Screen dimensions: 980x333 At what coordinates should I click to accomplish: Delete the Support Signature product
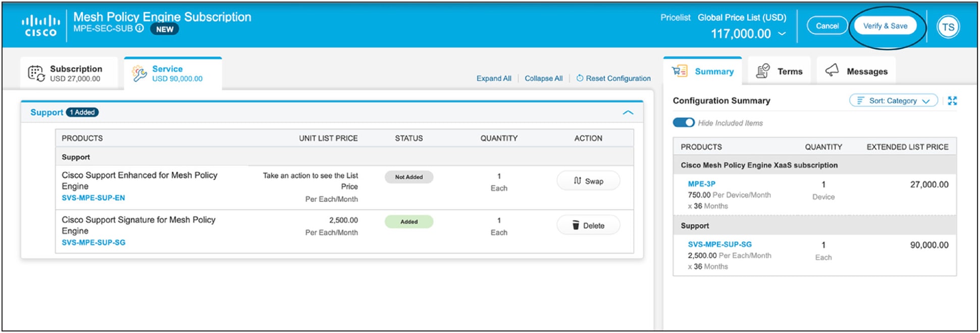588,225
